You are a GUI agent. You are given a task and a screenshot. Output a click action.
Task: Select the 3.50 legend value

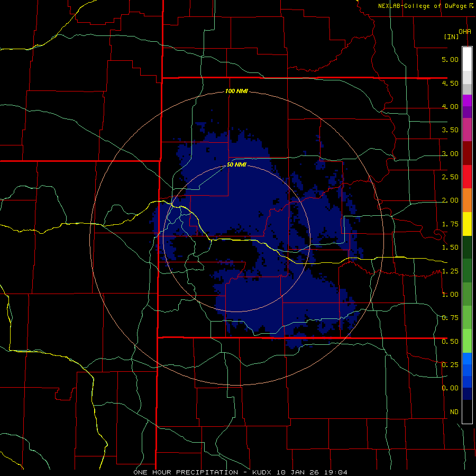tap(450, 130)
